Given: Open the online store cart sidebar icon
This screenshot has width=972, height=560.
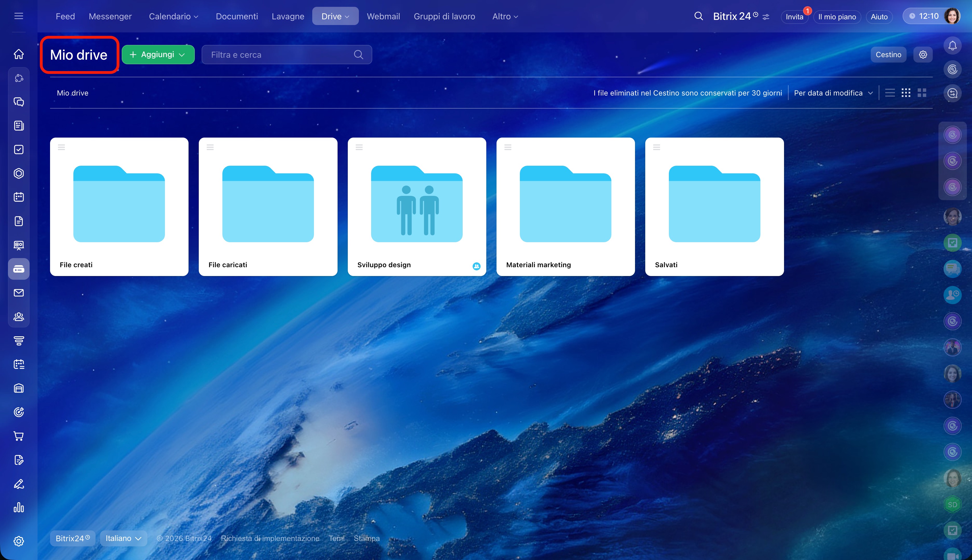Looking at the screenshot, I should [18, 436].
